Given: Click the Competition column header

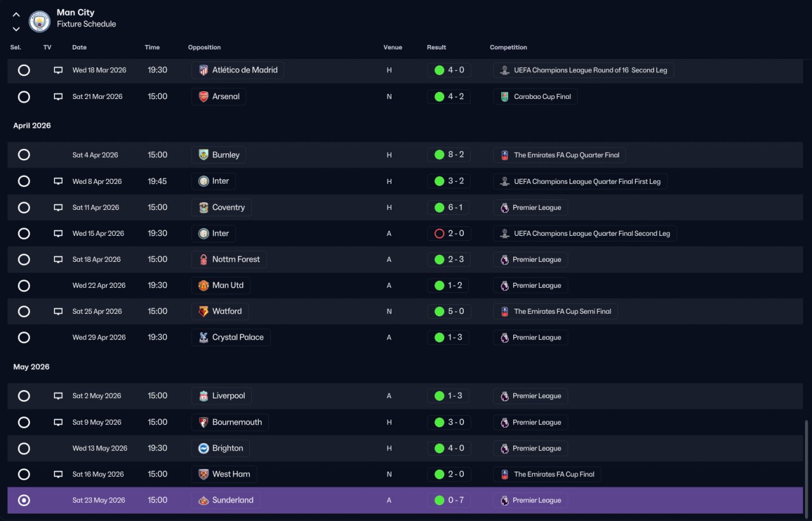Looking at the screenshot, I should (x=508, y=48).
